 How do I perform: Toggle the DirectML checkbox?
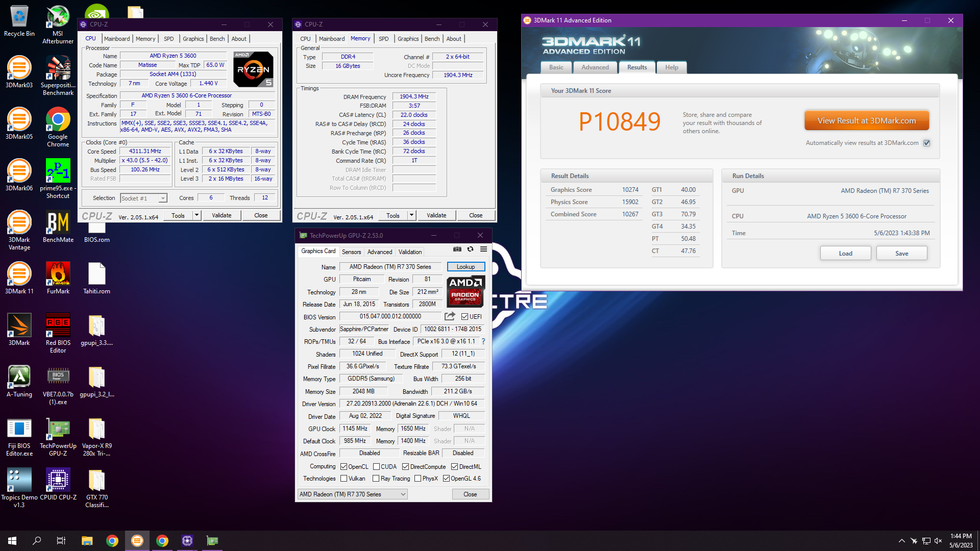454,466
